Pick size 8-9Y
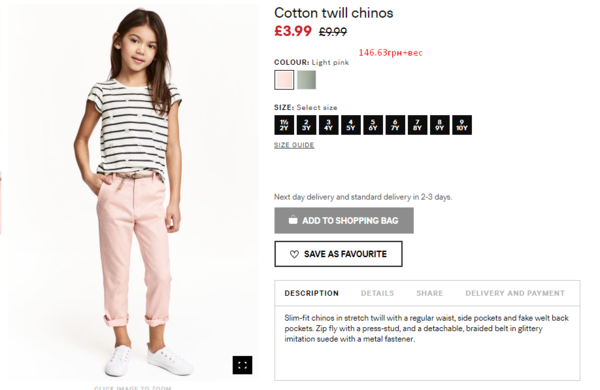The width and height of the screenshot is (600, 390). [x=439, y=125]
